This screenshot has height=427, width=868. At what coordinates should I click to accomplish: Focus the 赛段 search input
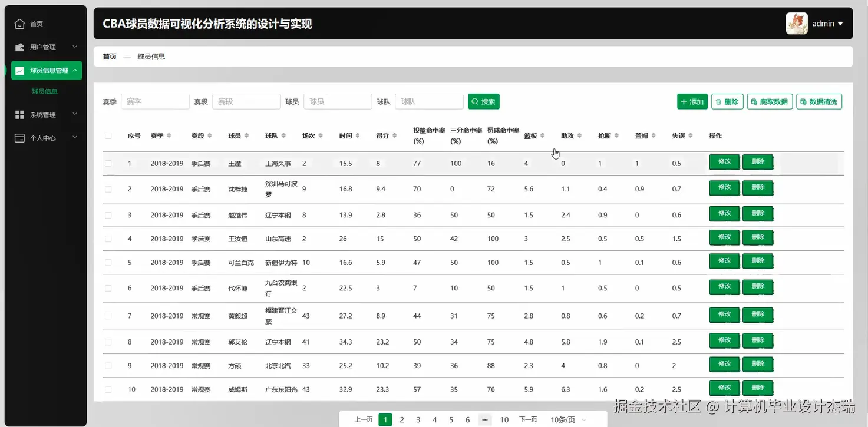246,101
